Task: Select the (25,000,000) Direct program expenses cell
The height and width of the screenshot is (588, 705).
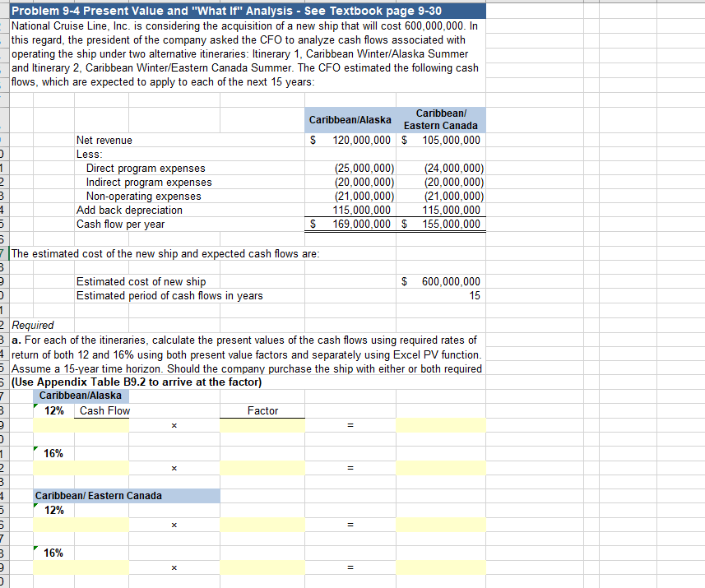Action: [x=362, y=168]
